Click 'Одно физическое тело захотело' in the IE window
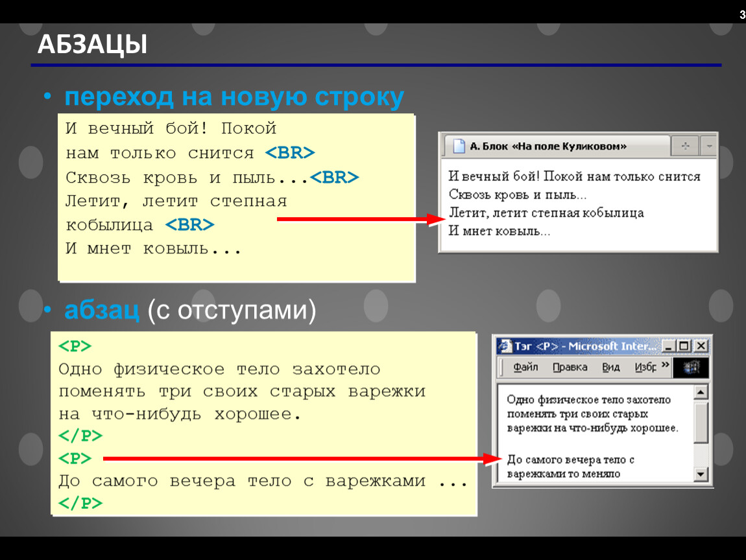This screenshot has width=746, height=560. coord(588,399)
